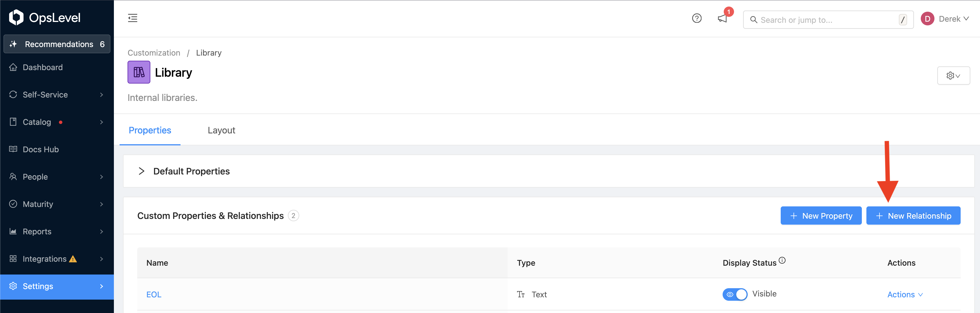Expand the Default Properties section
This screenshot has height=313, width=980.
tap(142, 171)
